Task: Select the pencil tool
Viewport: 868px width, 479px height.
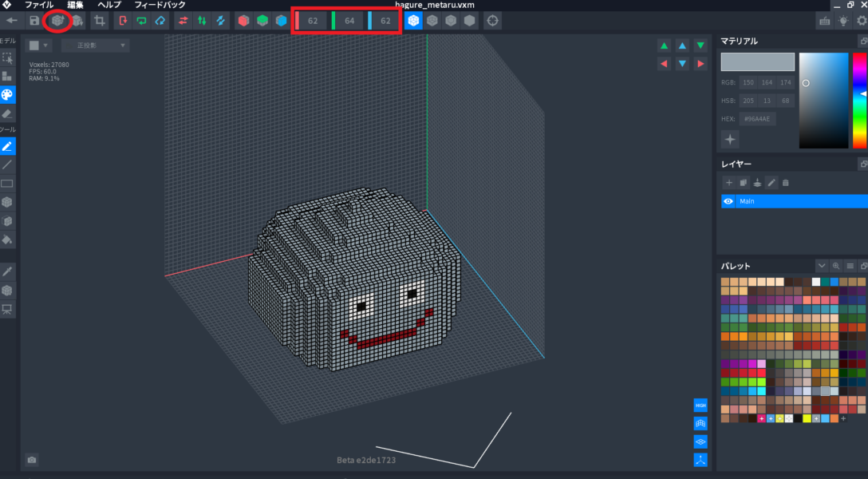Action: (7, 146)
